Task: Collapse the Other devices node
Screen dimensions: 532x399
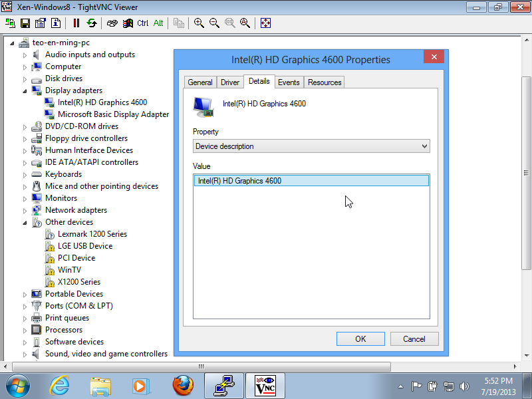Action: coord(25,222)
